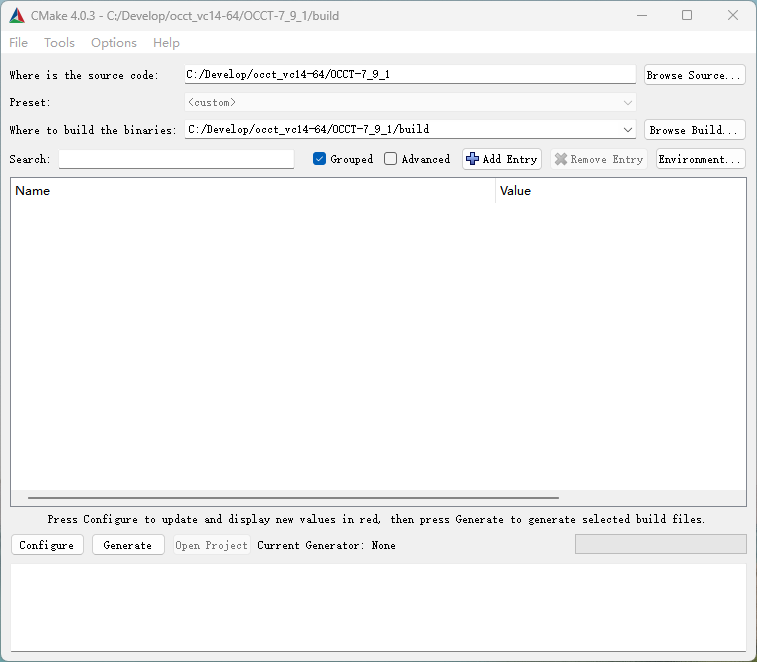This screenshot has height=662, width=757.
Task: Open the Tools menu
Action: tap(59, 42)
